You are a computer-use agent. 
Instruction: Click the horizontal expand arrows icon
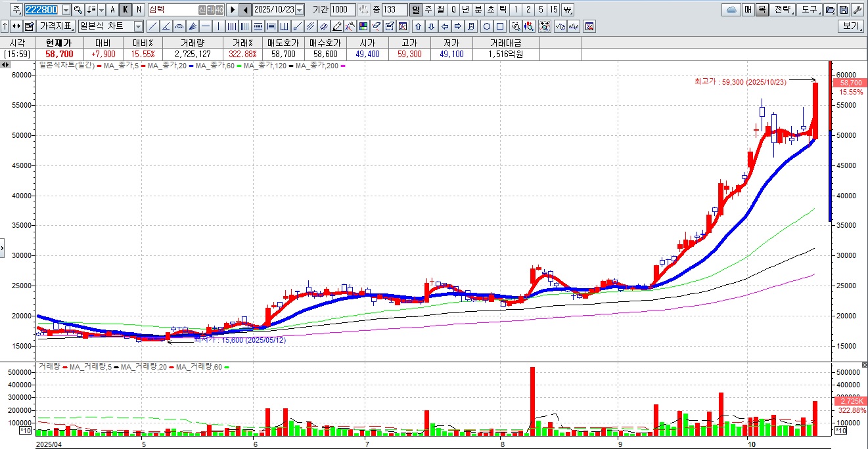(x=16, y=26)
